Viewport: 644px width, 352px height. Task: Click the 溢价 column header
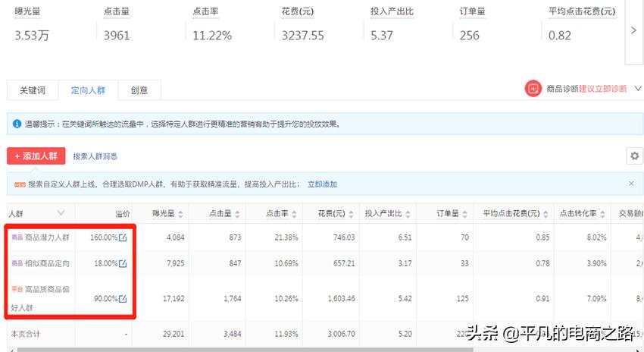click(123, 214)
